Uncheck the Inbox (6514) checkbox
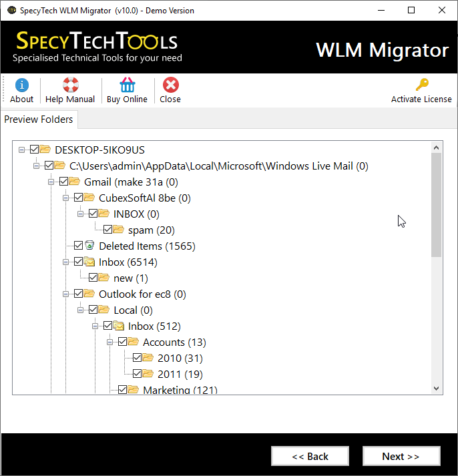 coord(78,262)
